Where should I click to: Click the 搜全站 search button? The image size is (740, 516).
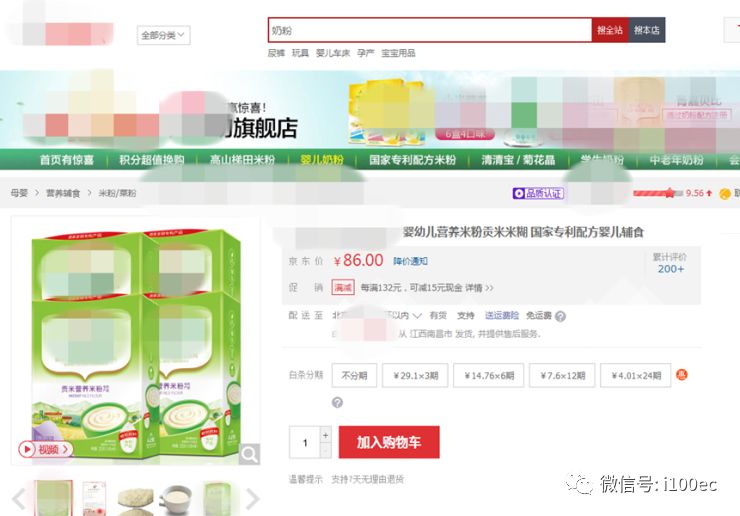point(610,30)
